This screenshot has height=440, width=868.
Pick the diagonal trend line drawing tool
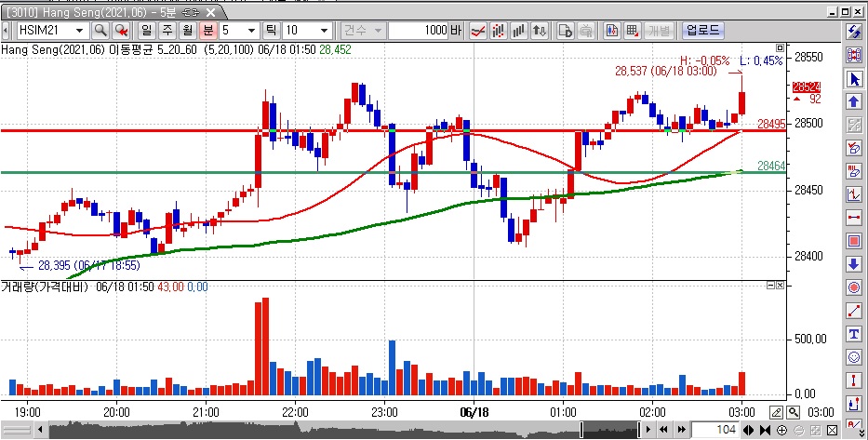(853, 311)
